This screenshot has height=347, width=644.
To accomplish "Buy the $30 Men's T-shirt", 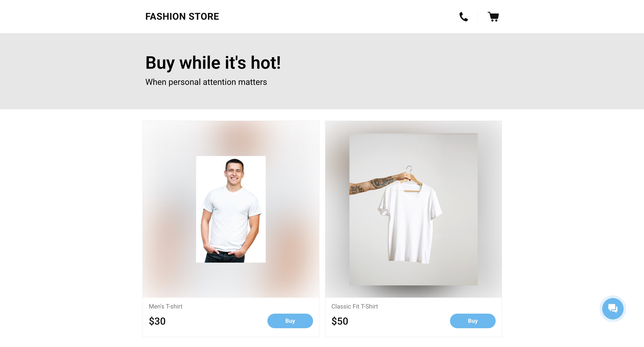I will click(290, 321).
